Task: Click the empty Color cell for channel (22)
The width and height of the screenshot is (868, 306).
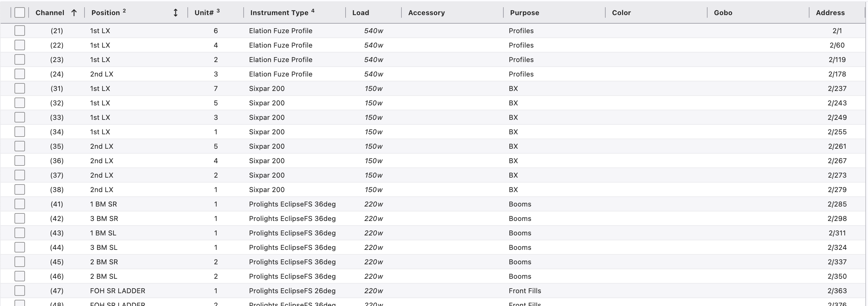Action: point(655,45)
